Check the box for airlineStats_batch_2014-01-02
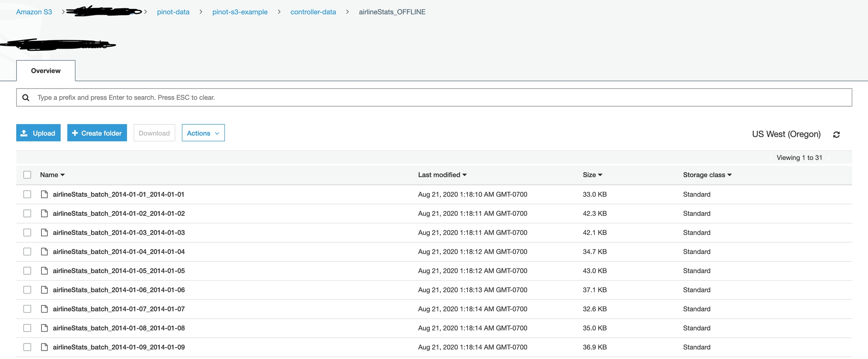 (27, 214)
